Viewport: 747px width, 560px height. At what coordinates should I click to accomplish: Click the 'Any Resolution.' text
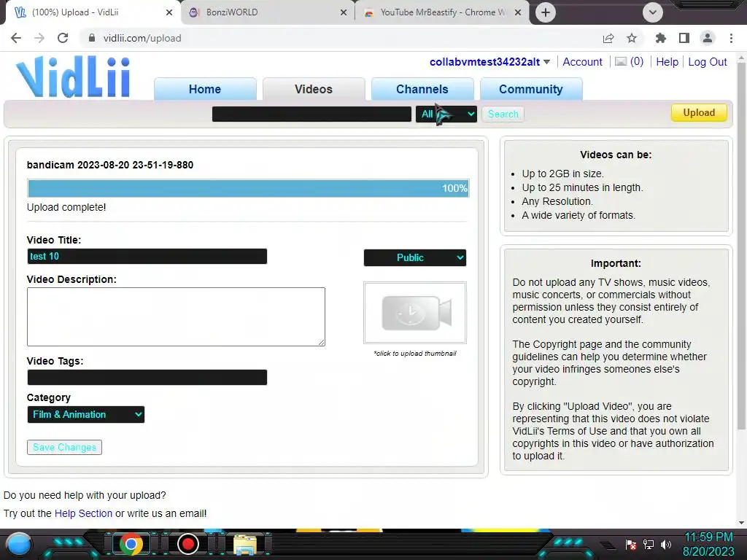tap(557, 201)
